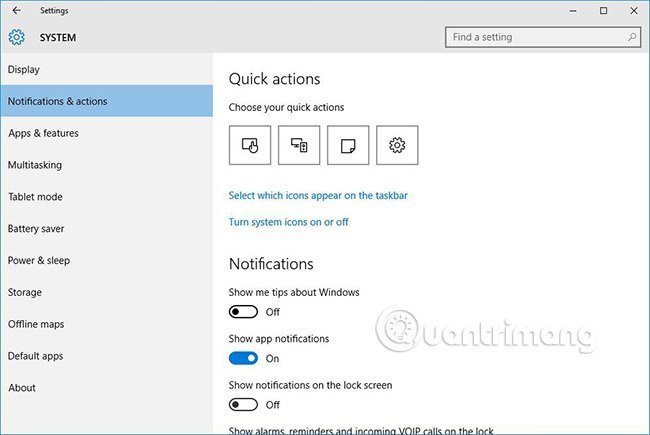Click the search magnifier icon
650x435 pixels.
coord(632,37)
